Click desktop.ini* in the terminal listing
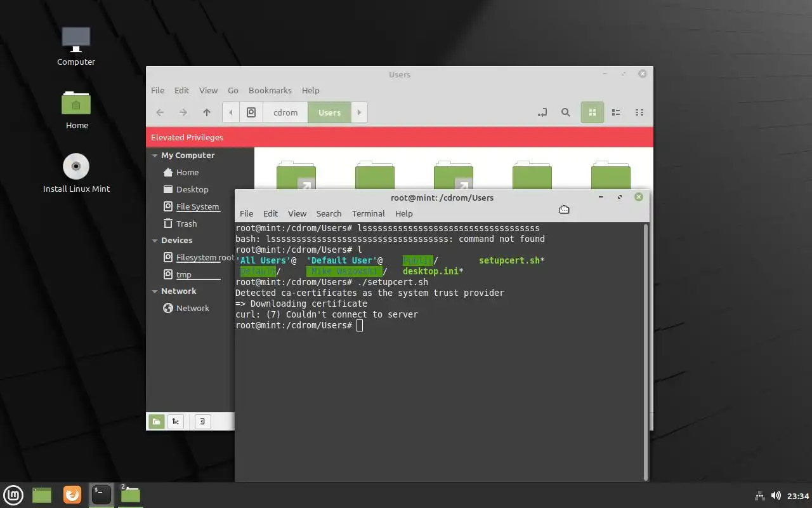 point(433,271)
